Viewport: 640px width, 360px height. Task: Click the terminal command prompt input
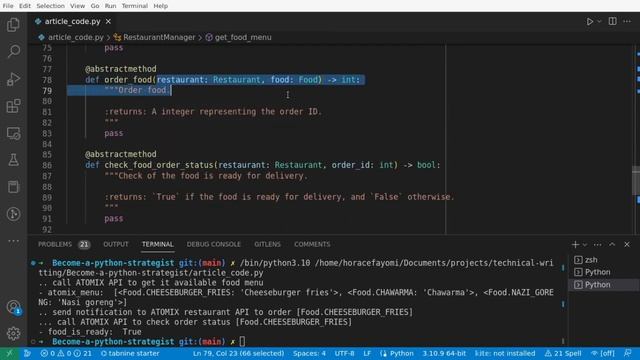242,341
